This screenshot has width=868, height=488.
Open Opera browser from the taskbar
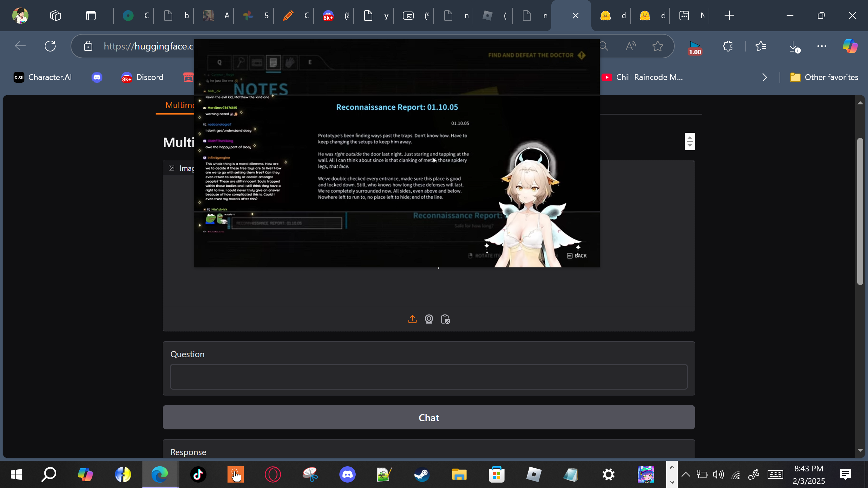[273, 474]
